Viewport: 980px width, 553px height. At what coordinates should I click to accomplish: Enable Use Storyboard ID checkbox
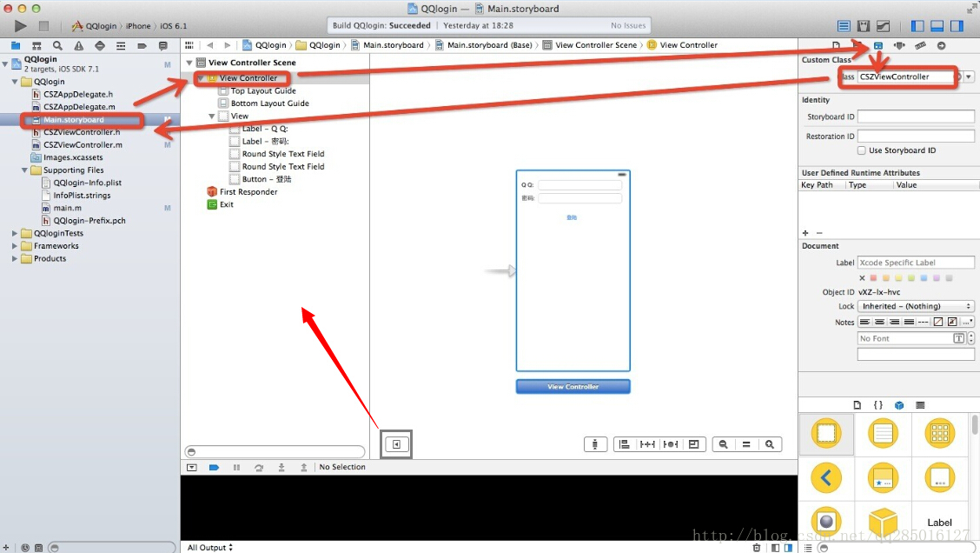(862, 150)
